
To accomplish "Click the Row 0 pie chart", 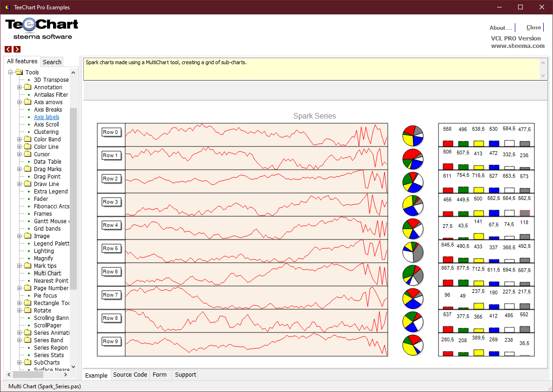I will click(x=412, y=135).
